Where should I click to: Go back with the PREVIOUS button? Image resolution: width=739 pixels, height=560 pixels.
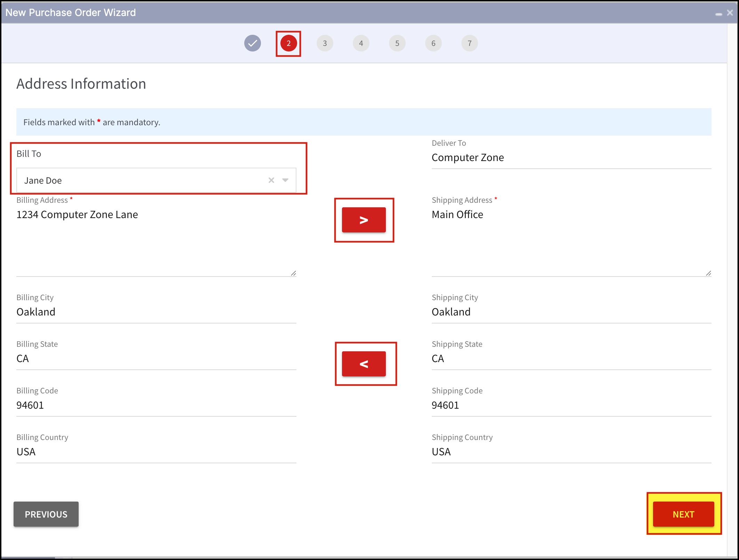(x=46, y=514)
